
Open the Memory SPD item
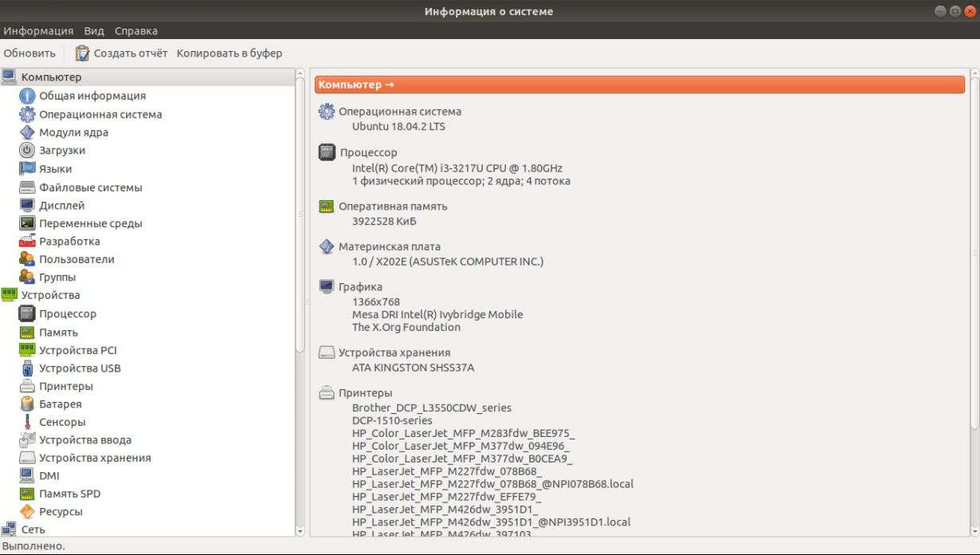pyautogui.click(x=69, y=494)
